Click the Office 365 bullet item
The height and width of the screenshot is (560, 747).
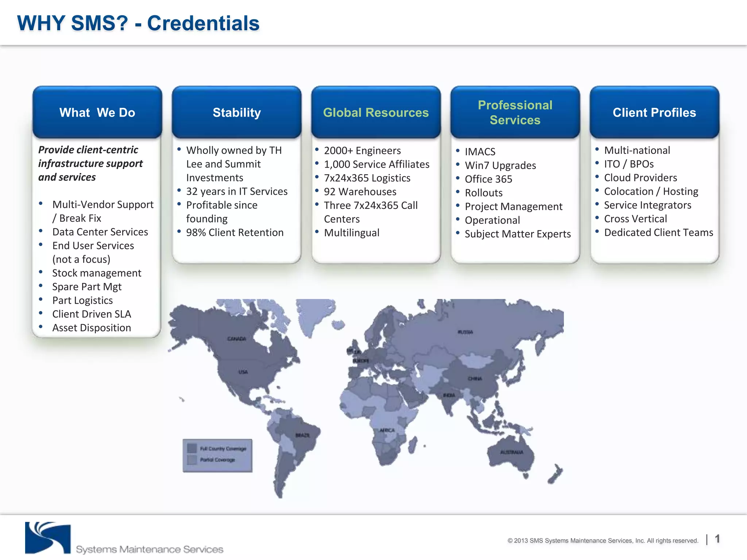(488, 179)
